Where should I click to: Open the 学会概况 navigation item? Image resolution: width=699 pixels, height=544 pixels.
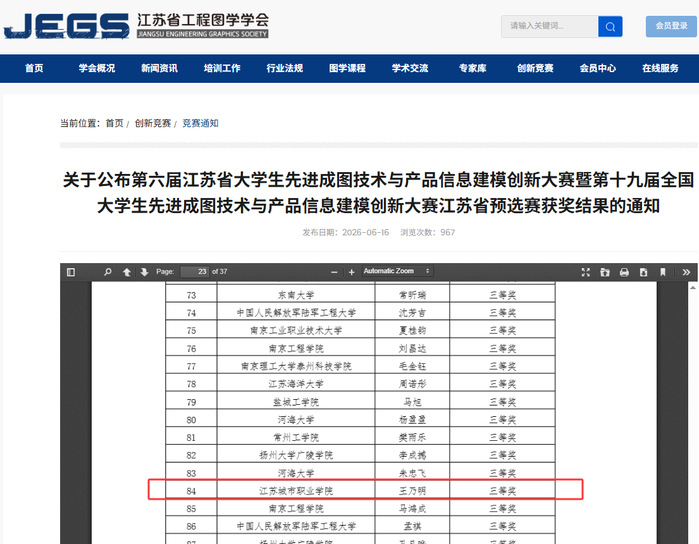[x=97, y=68]
